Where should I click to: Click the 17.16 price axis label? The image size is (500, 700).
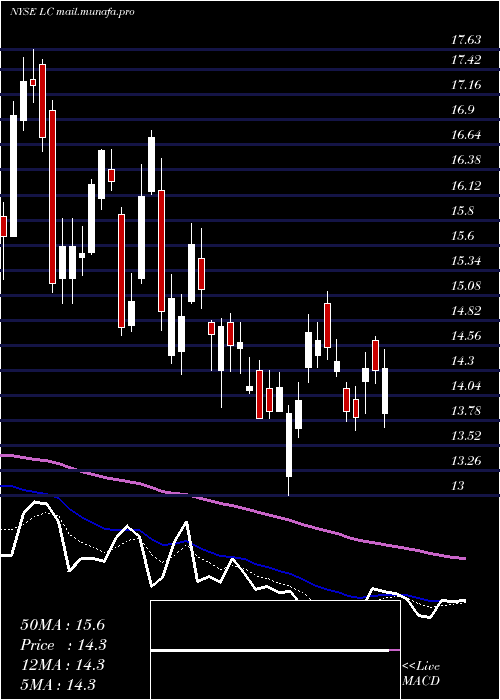[x=466, y=85]
